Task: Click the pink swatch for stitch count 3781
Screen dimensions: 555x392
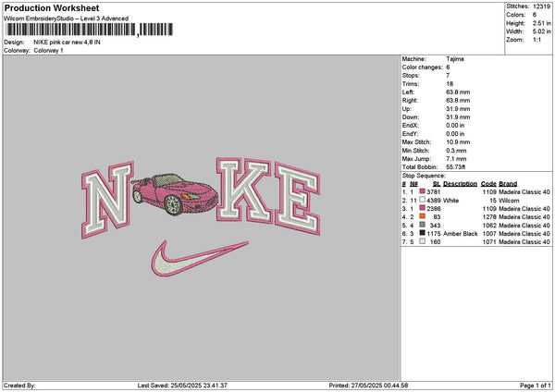Action: 423,191
